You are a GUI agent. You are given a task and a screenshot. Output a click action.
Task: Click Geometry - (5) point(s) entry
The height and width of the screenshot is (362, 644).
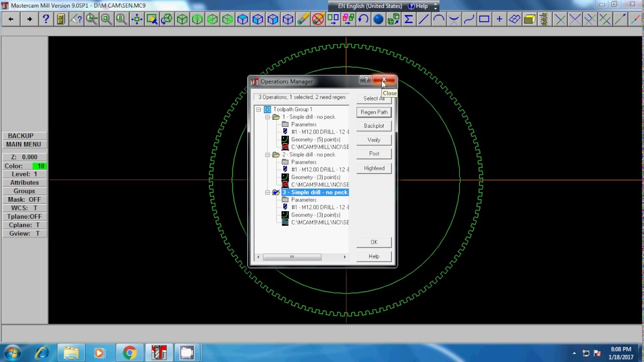tap(315, 139)
